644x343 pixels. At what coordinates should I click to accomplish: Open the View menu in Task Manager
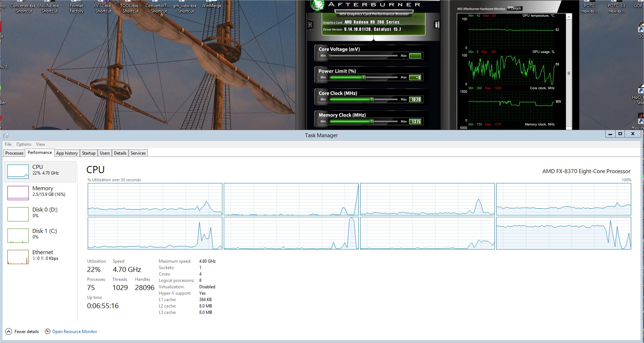pos(40,144)
